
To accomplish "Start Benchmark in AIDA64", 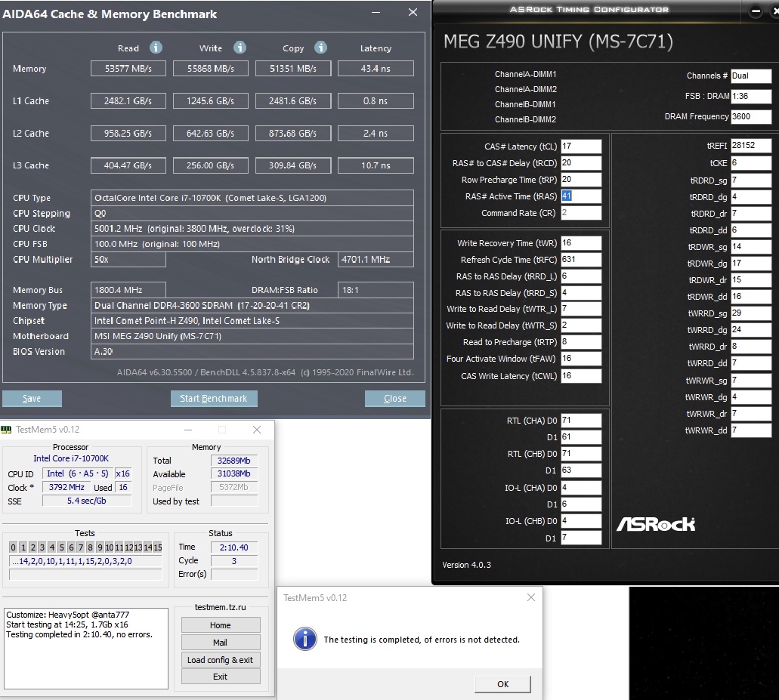I will [214, 399].
